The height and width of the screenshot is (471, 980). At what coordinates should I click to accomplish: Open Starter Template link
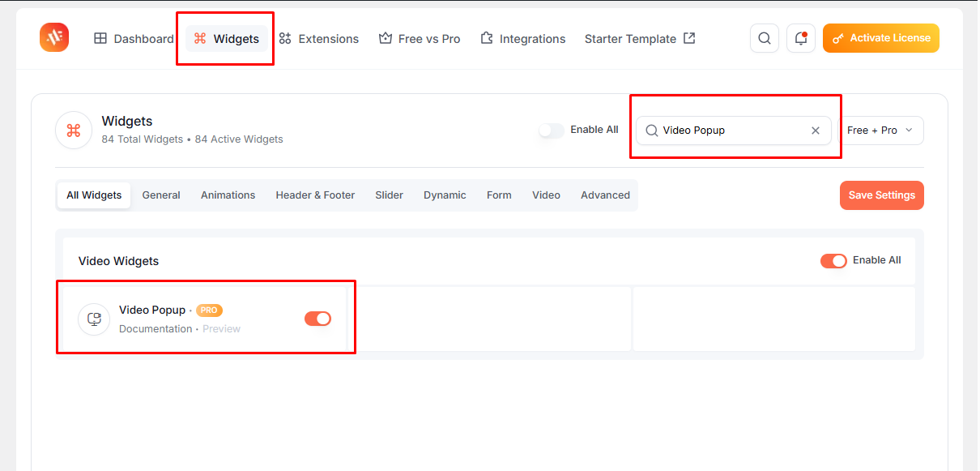point(640,39)
